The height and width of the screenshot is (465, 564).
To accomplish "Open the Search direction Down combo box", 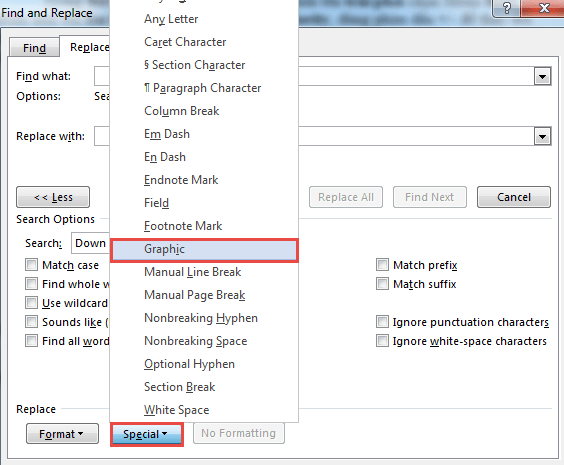I will (x=91, y=243).
